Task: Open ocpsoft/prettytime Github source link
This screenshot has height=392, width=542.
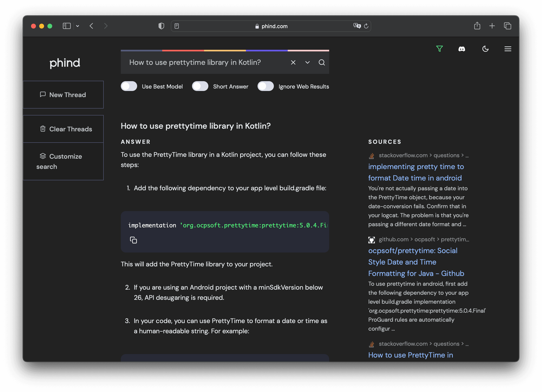Action: [x=416, y=262]
